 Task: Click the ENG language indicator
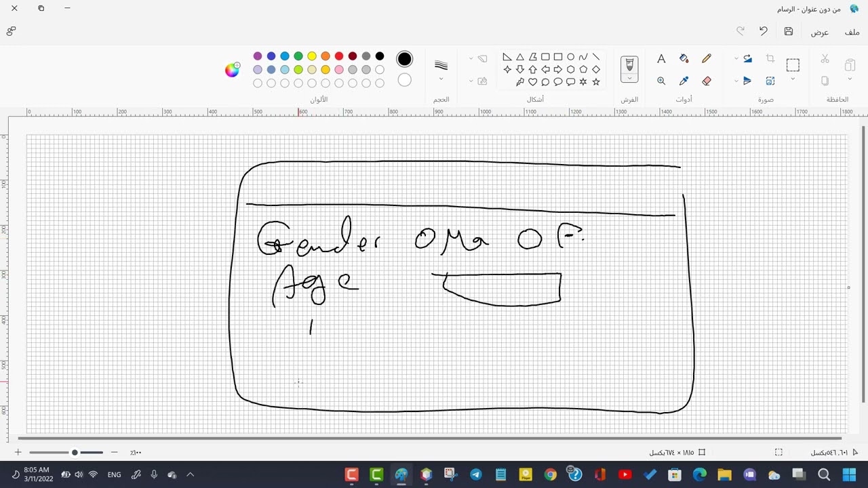114,474
